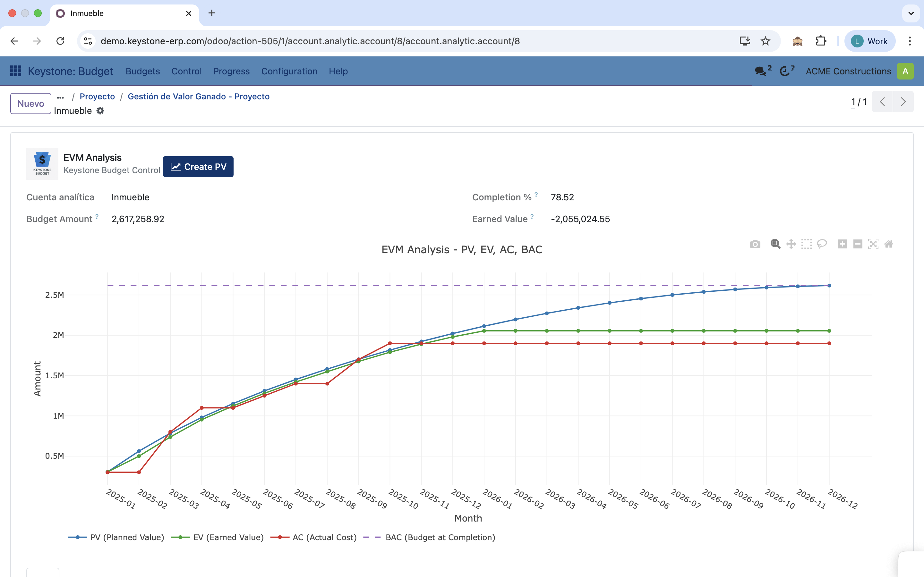This screenshot has height=577, width=924.
Task: Zoom in on the chart
Action: pyautogui.click(x=842, y=244)
